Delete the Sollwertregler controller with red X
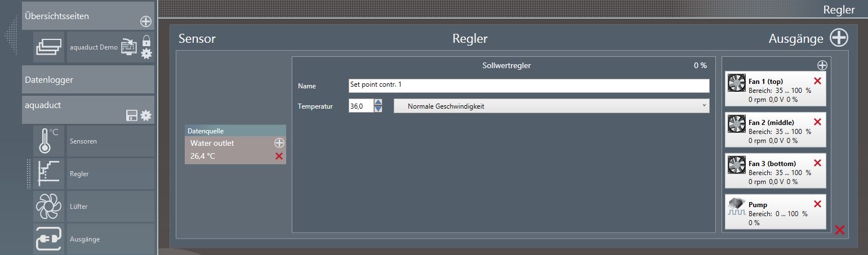868x255 pixels. click(x=839, y=230)
